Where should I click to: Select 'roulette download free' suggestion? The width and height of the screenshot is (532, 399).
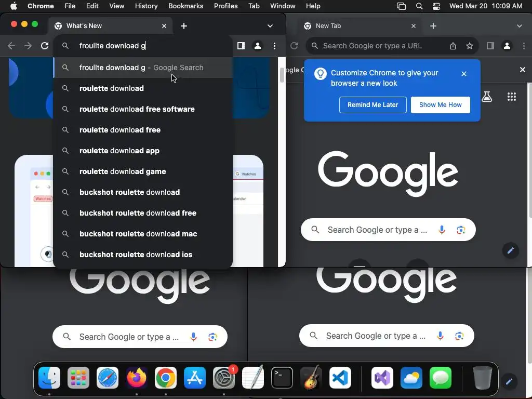point(143,129)
